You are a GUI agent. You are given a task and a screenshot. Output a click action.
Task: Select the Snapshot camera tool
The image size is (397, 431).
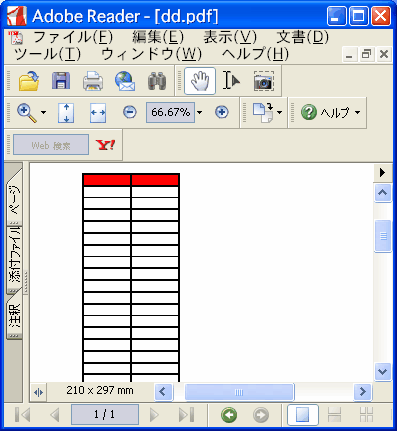coord(263,81)
